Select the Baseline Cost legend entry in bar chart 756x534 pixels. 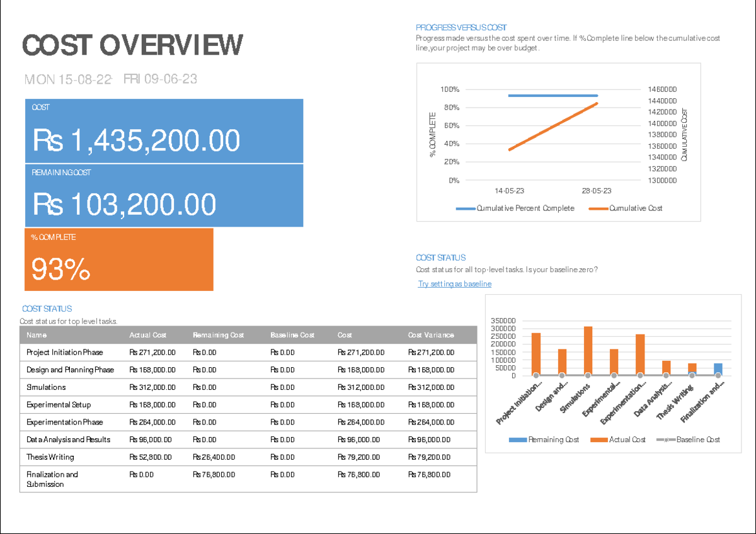coord(689,440)
